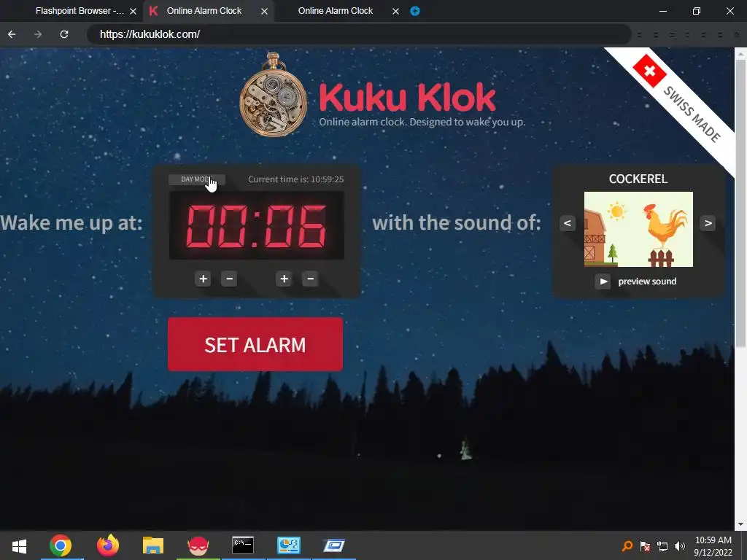The height and width of the screenshot is (560, 747).
Task: Open File Explorer from taskbar
Action: 153,545
